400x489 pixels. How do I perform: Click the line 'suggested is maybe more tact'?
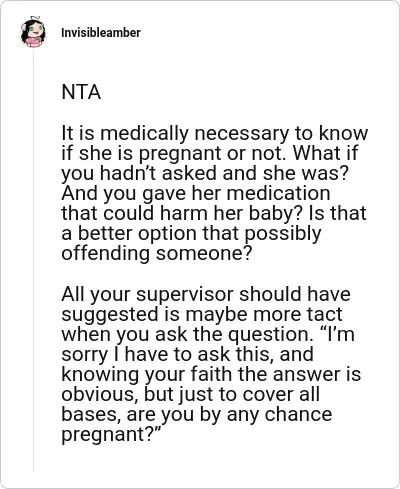[202, 314]
